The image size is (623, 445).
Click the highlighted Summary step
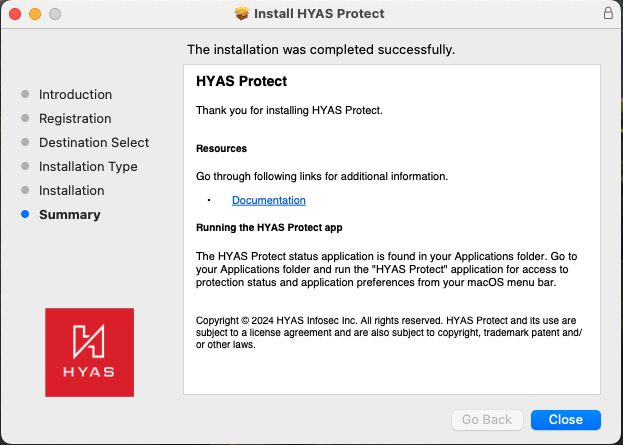[69, 214]
